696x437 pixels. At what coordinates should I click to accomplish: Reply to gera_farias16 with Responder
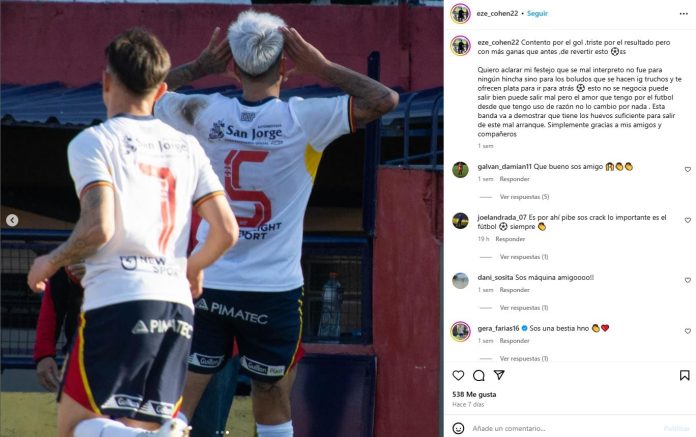coord(514,341)
